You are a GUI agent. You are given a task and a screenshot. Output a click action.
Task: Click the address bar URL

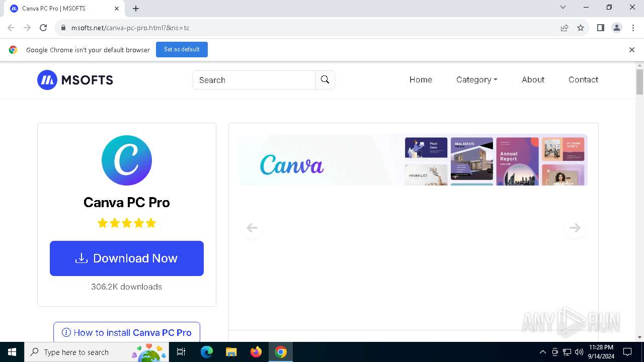[x=130, y=28]
